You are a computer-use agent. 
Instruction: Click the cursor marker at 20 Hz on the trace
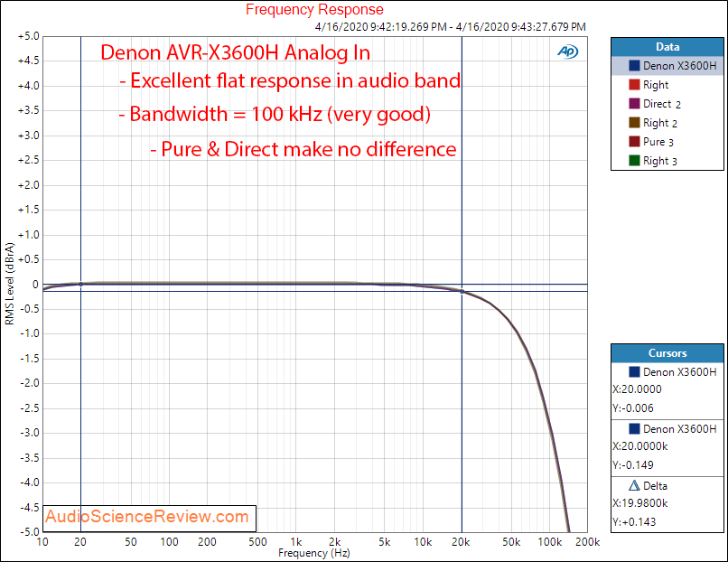pyautogui.click(x=80, y=285)
